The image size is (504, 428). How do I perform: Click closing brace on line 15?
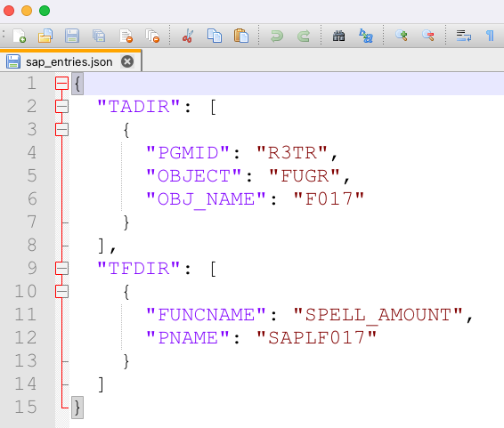pos(77,408)
